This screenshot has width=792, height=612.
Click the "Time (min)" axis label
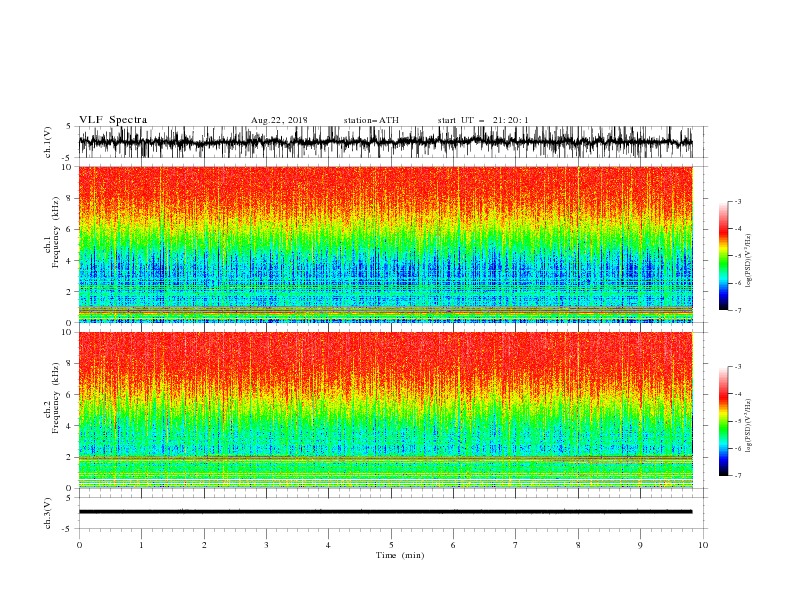pyautogui.click(x=400, y=555)
